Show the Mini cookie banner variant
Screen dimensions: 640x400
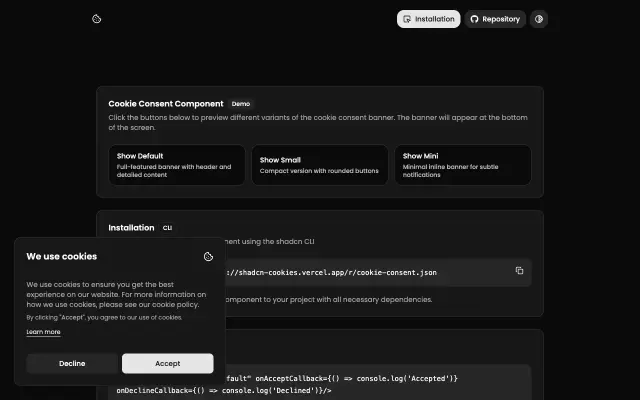(463, 165)
